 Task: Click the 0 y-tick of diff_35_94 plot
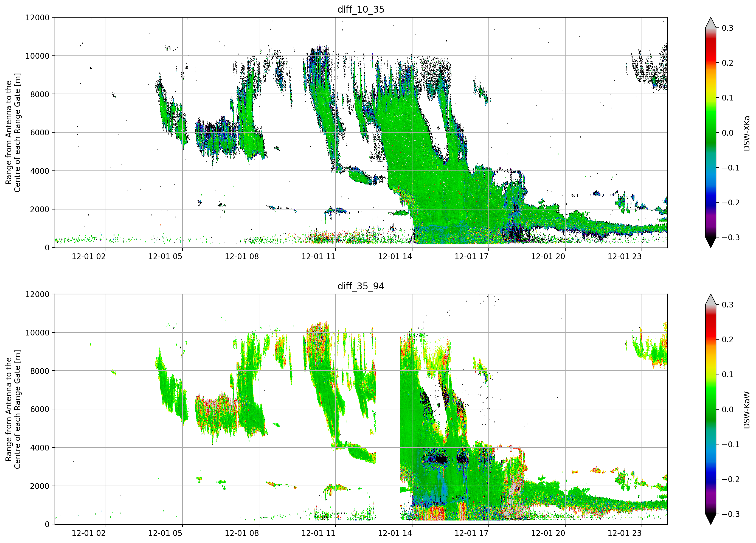[47, 525]
